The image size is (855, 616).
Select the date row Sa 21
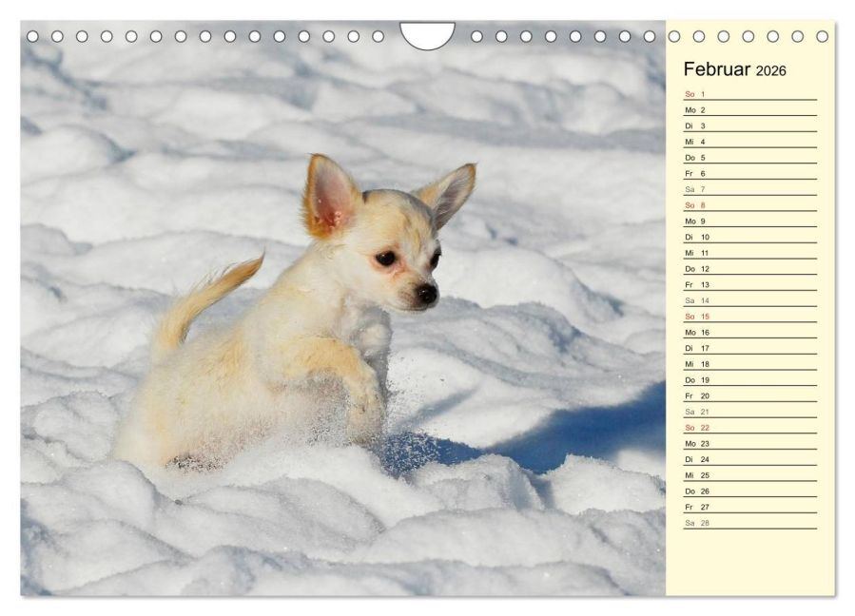click(x=750, y=412)
